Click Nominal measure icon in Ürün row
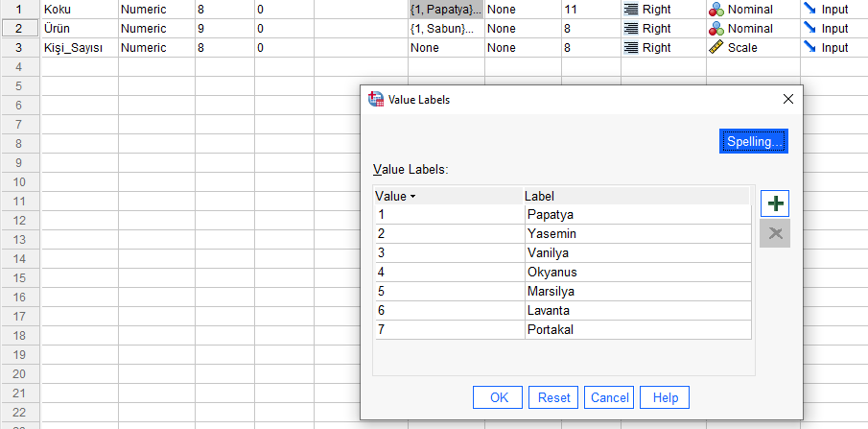The height and width of the screenshot is (429, 868). click(718, 29)
